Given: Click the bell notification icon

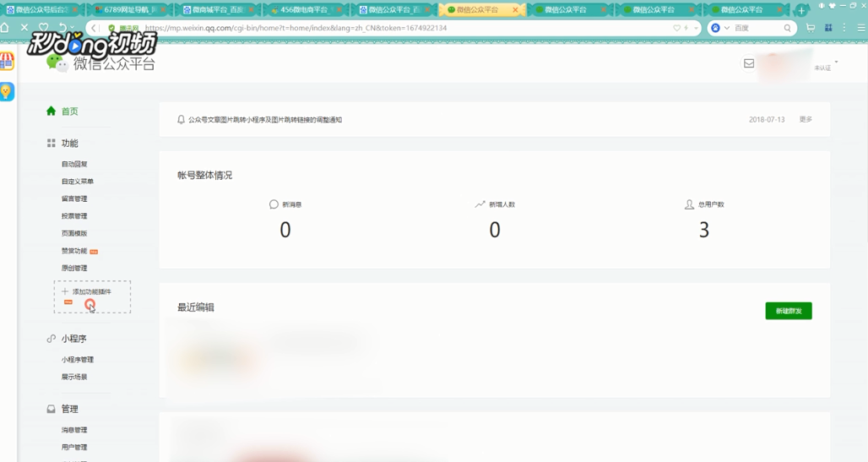Looking at the screenshot, I should pyautogui.click(x=181, y=120).
